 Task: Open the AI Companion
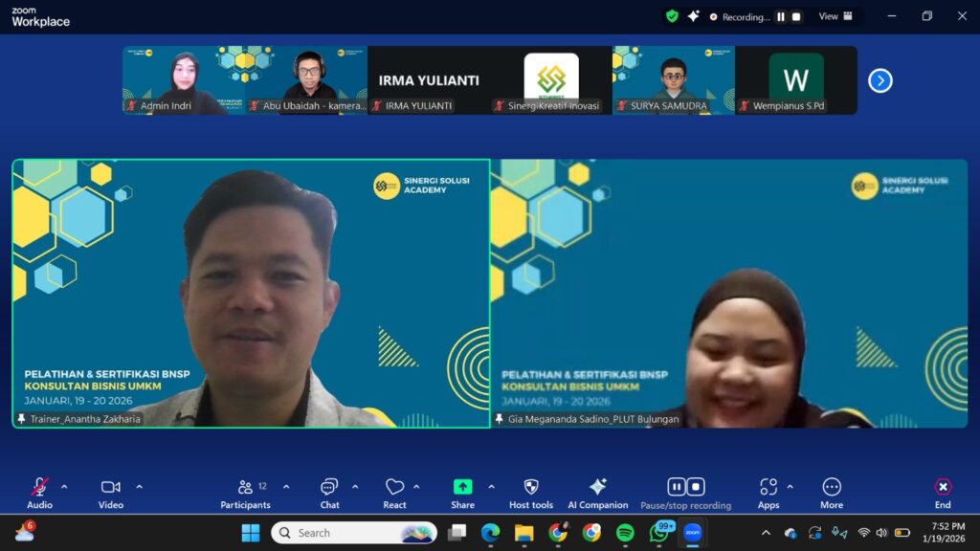click(597, 488)
